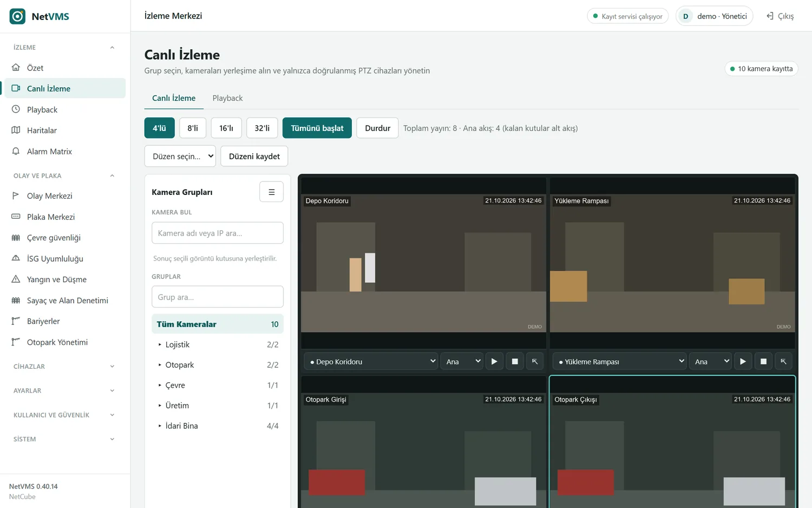Select Tüm Kameralar group
812x508 pixels.
click(x=218, y=324)
